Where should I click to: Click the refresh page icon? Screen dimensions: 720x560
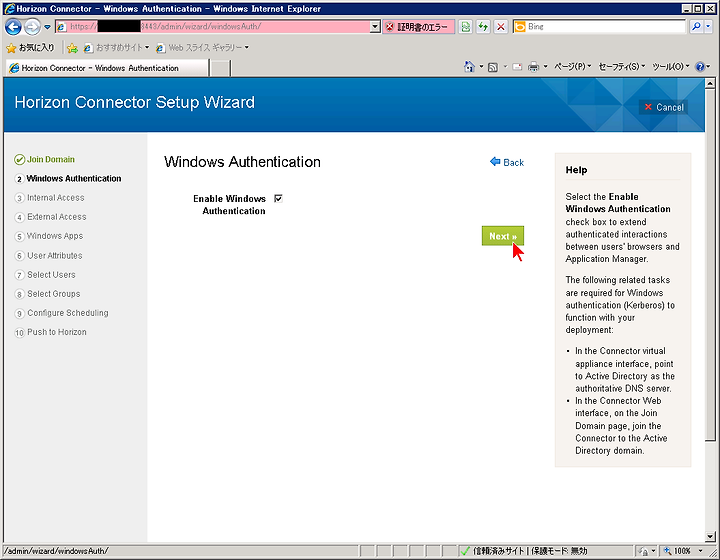(483, 27)
